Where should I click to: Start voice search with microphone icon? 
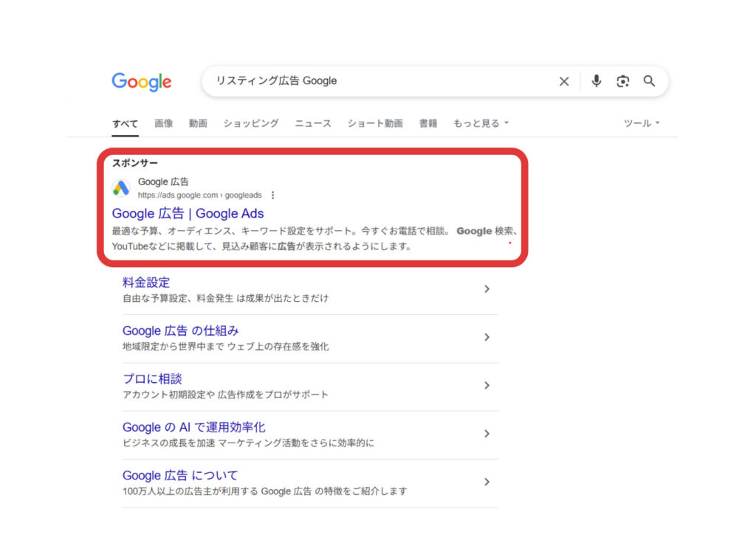[x=597, y=81]
